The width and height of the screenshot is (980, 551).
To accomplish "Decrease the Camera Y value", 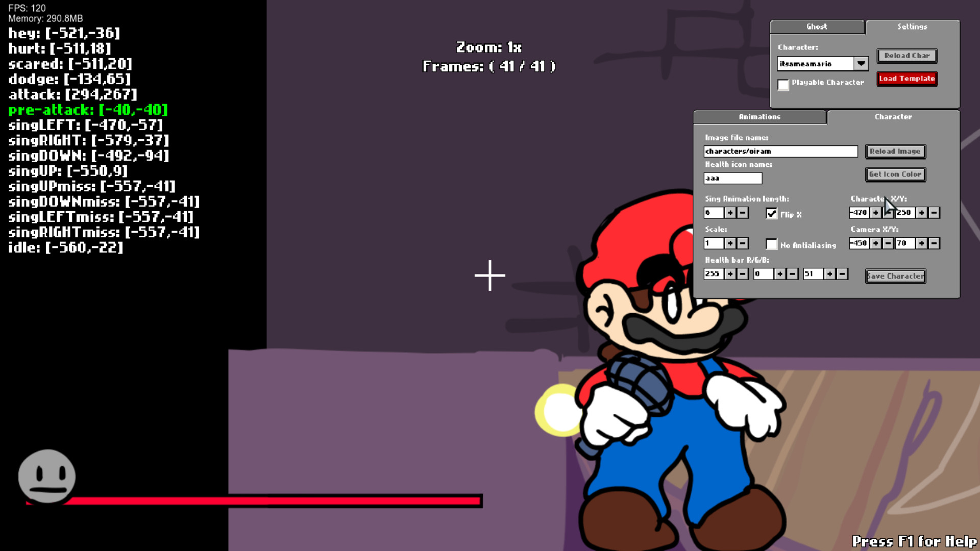I will 933,243.
